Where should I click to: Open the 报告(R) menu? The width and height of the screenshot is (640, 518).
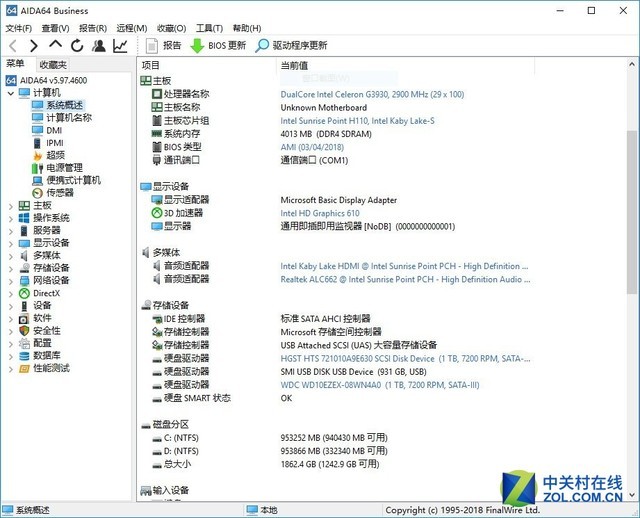coord(93,28)
